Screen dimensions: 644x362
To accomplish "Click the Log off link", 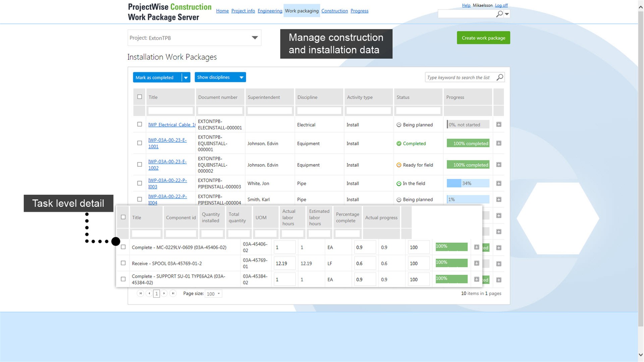I will pos(501,5).
